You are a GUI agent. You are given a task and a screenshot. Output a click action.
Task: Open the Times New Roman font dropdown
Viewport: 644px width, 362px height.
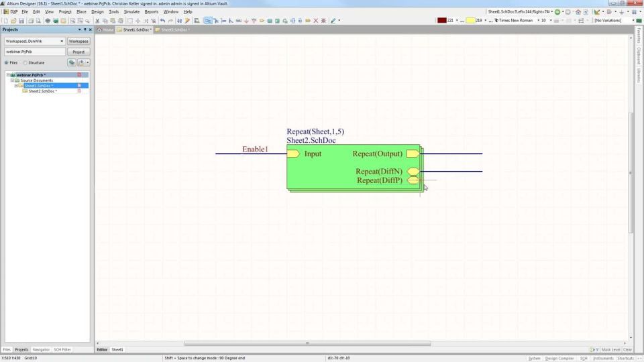pyautogui.click(x=538, y=21)
